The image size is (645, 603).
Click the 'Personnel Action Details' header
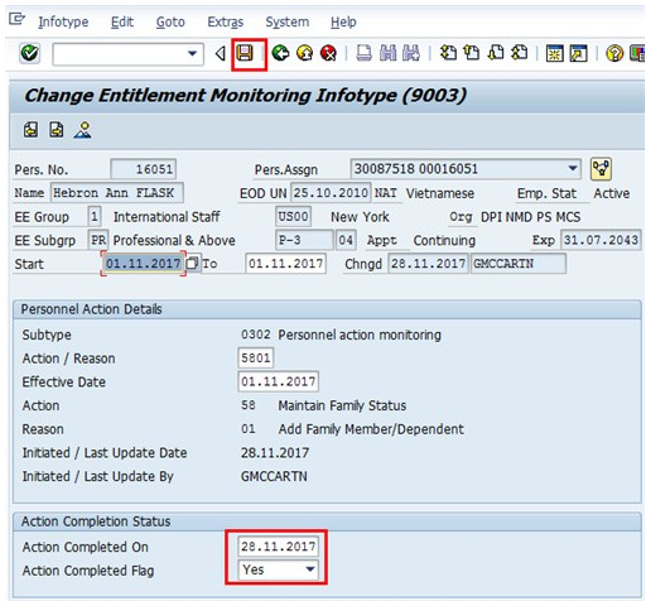pos(91,309)
